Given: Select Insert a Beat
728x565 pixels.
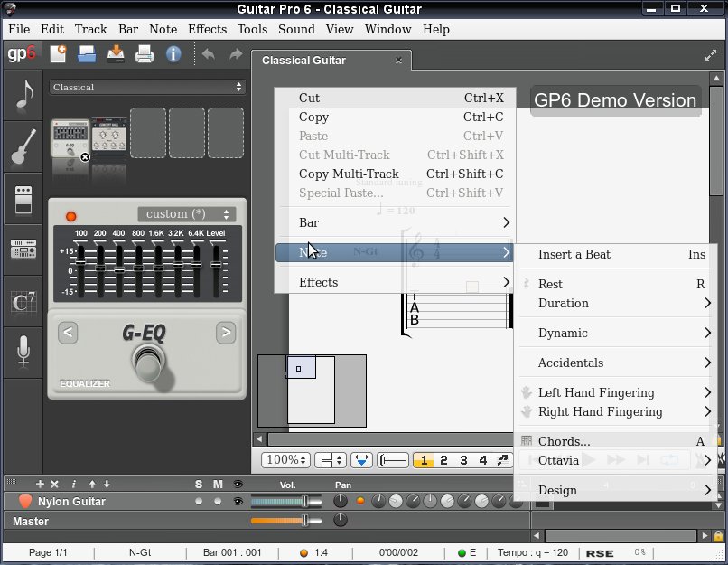Looking at the screenshot, I should point(615,254).
